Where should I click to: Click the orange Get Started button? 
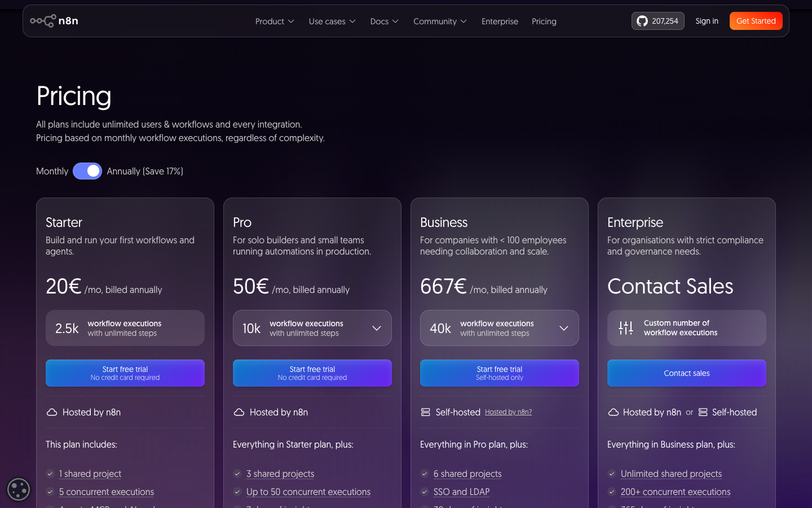click(x=756, y=21)
